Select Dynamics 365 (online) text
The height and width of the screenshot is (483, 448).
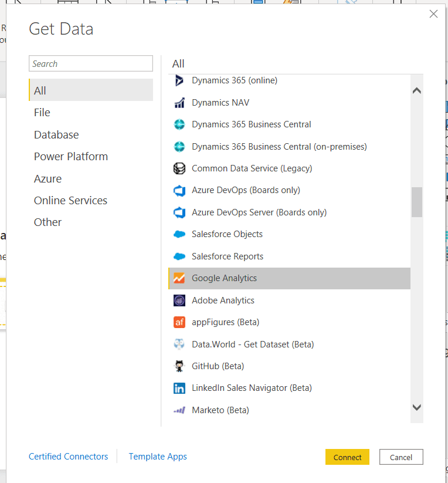pyautogui.click(x=235, y=80)
